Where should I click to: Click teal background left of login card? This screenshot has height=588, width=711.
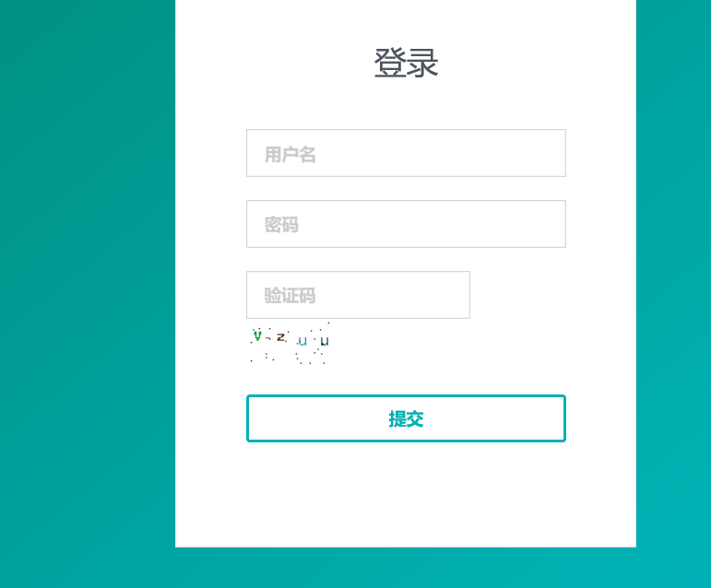click(x=88, y=272)
